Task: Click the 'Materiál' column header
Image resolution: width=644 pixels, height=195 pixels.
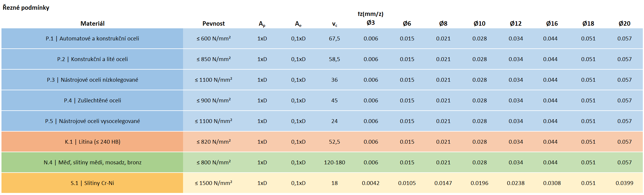Action: (92, 24)
